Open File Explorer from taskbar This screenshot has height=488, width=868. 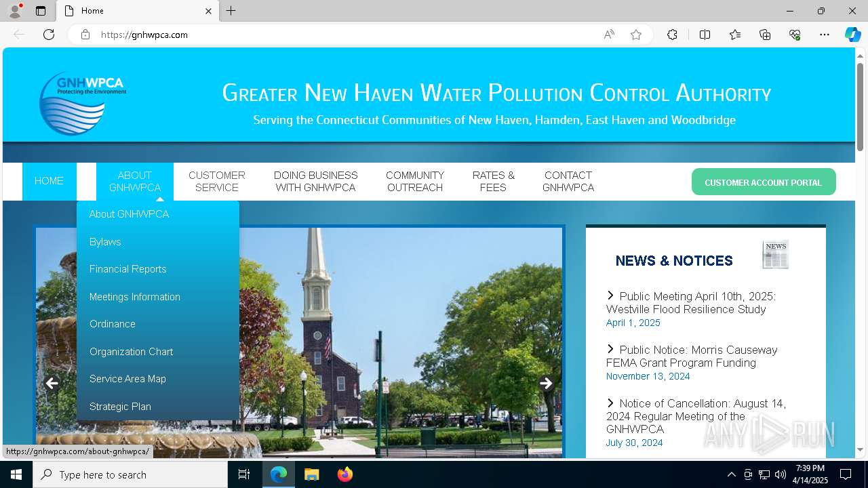311,474
